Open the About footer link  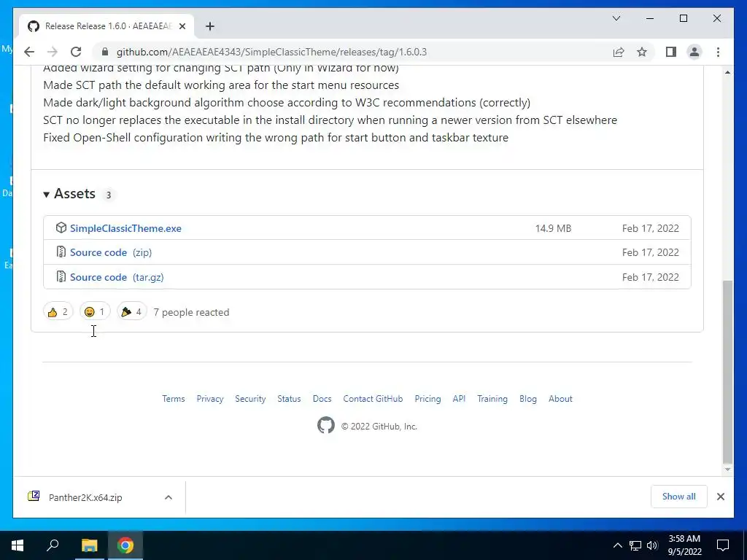tap(560, 399)
